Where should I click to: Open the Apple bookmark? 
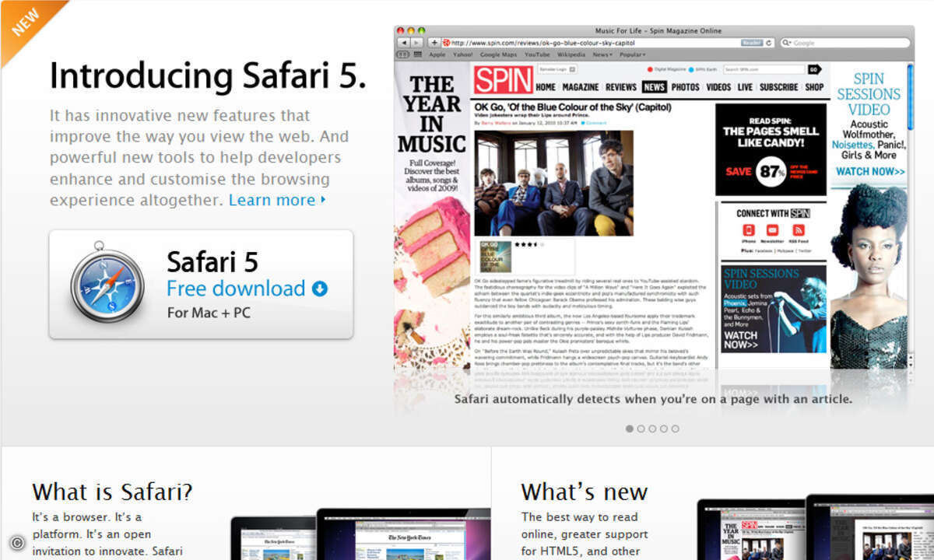[x=437, y=54]
